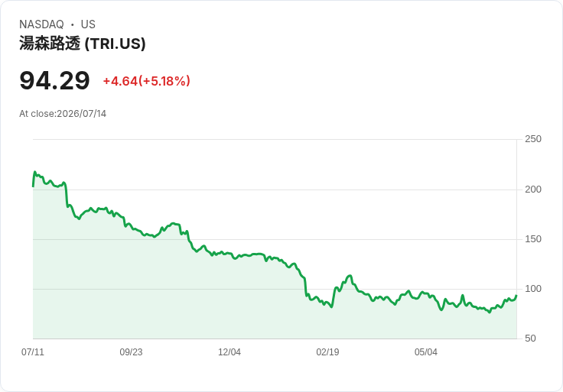Click the NASDAQ exchange label
The image size is (563, 392).
coord(41,24)
